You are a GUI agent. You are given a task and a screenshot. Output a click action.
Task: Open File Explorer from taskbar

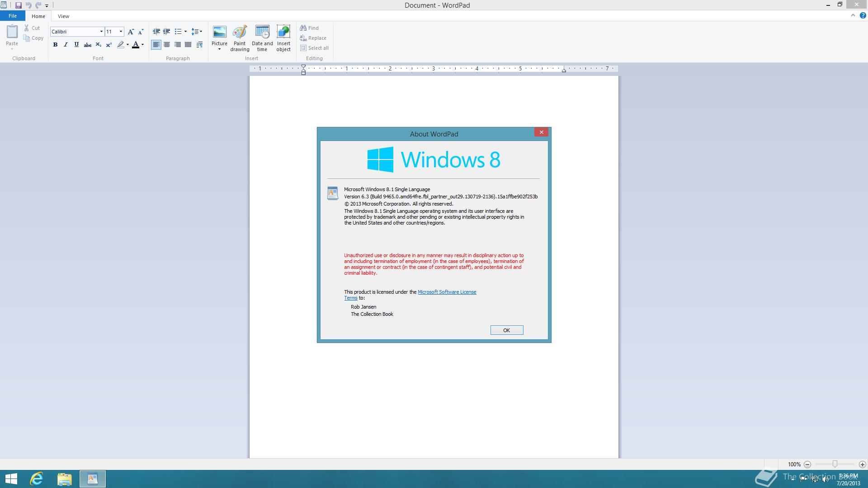tap(65, 479)
